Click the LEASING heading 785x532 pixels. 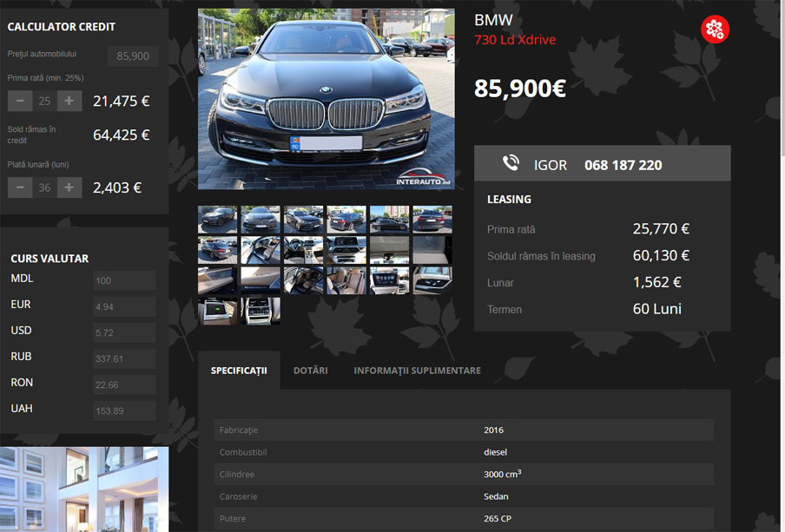pos(509,200)
